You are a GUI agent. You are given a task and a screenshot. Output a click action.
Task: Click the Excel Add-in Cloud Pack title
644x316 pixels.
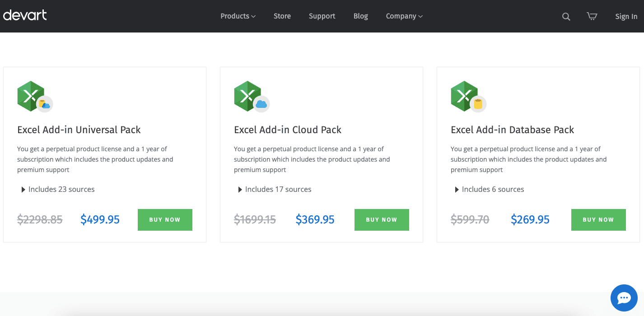(x=288, y=130)
